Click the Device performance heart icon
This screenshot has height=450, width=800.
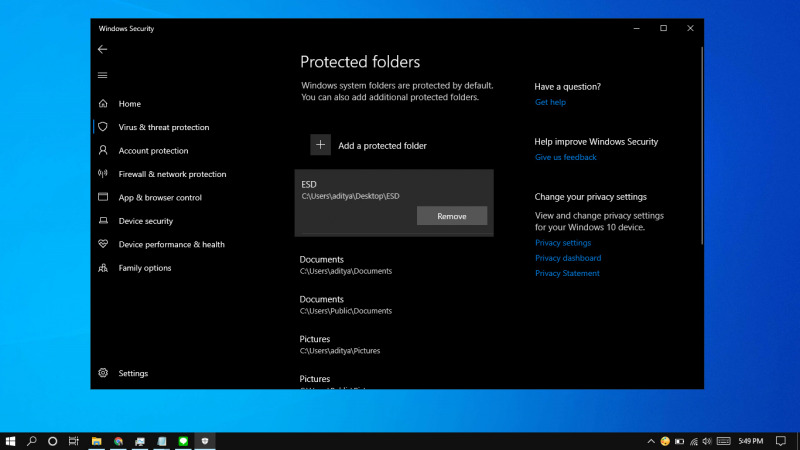103,244
